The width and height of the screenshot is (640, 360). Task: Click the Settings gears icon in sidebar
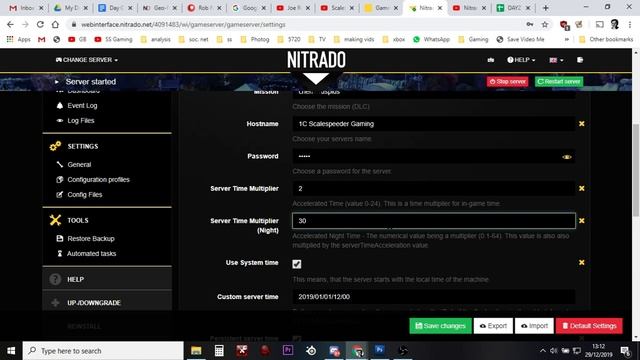[55, 146]
